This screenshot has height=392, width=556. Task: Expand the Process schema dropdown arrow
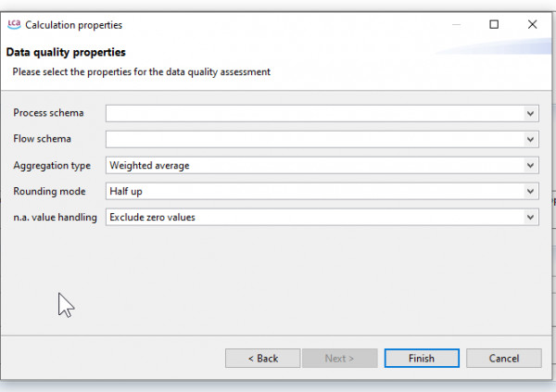(530, 113)
